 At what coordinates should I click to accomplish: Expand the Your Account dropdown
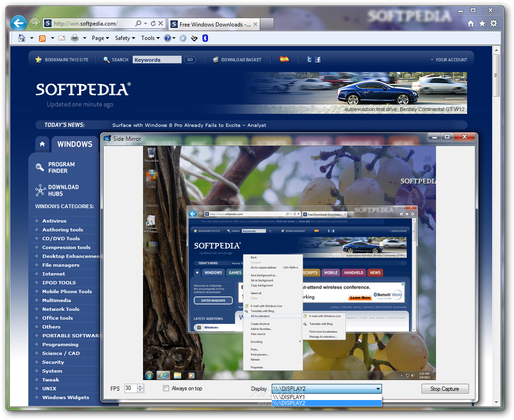pyautogui.click(x=449, y=60)
